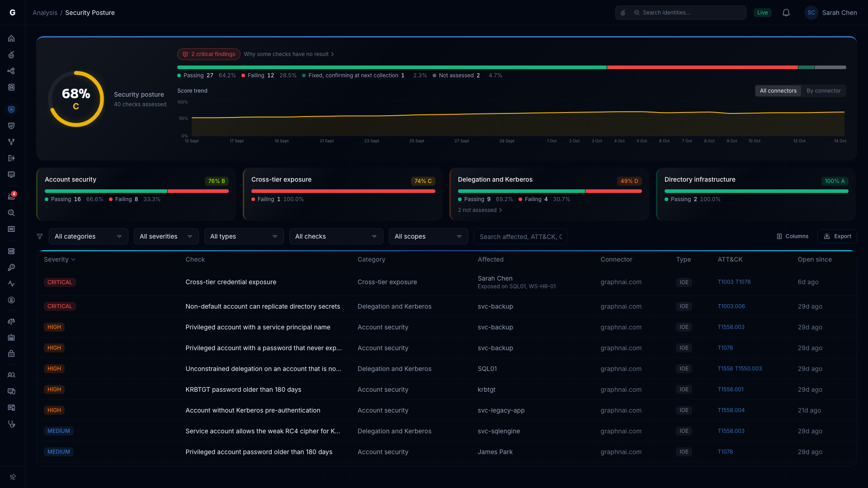Open the All types dropdown
Image resolution: width=868 pixels, height=488 pixels.
244,236
